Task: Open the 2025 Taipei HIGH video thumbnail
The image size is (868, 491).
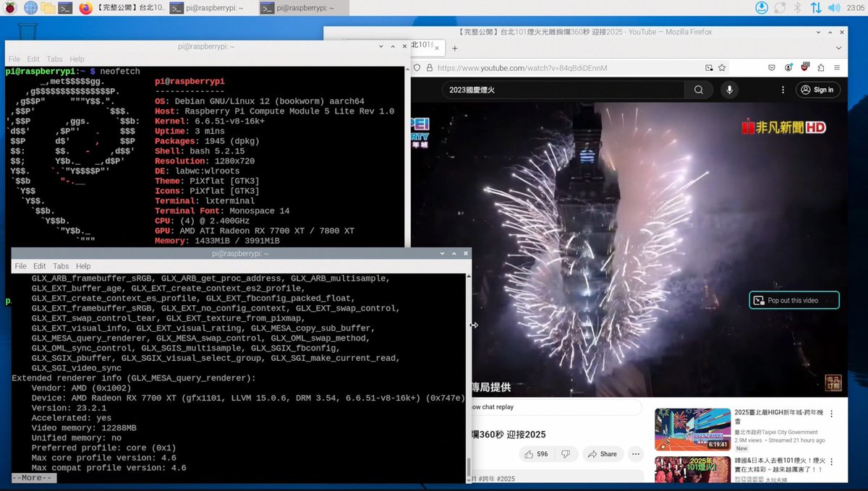Action: pyautogui.click(x=692, y=429)
